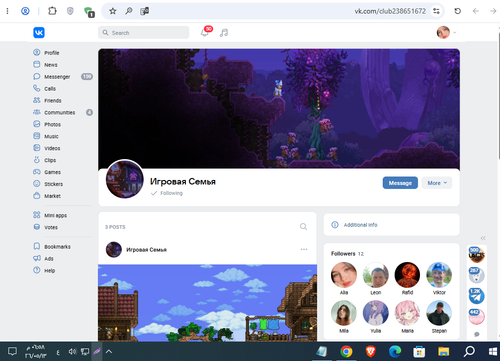Click the Photos sidebar icon
500x361 pixels.
[x=37, y=124]
